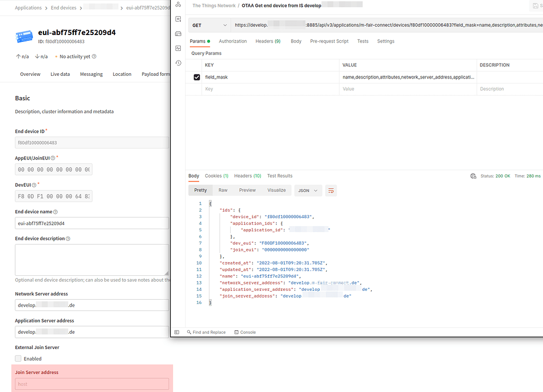Open the Console from the status bar
The width and height of the screenshot is (543, 392).
(x=244, y=332)
